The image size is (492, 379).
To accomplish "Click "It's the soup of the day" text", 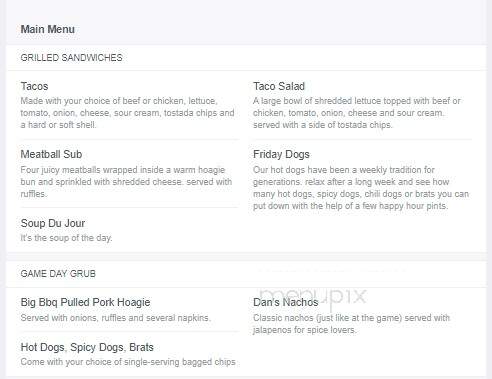I will coord(66,238).
